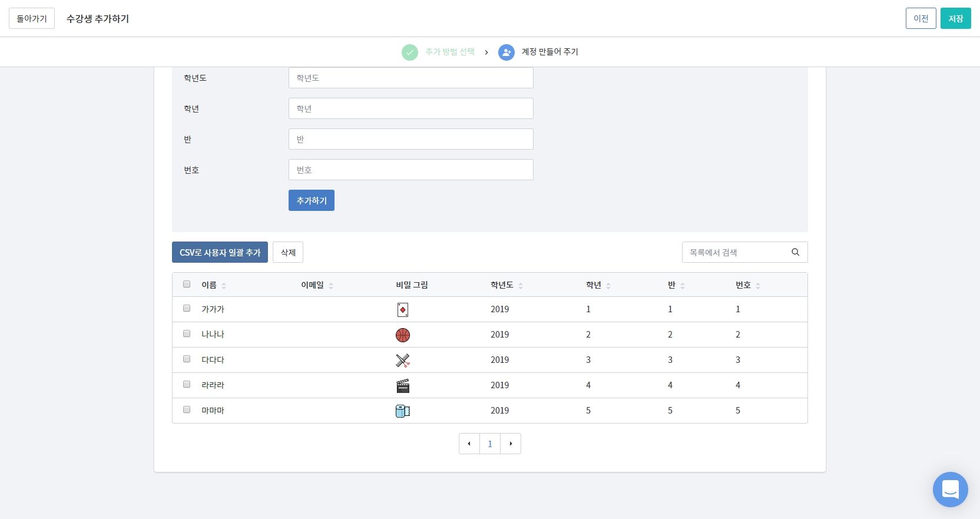Click the magnifier search icon in list search
This screenshot has height=519, width=980.
(795, 252)
